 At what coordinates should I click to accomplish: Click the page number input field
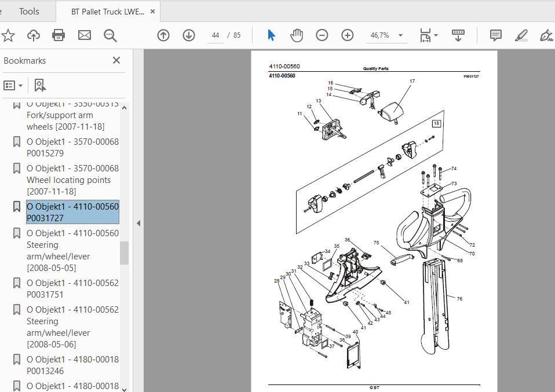pyautogui.click(x=216, y=35)
